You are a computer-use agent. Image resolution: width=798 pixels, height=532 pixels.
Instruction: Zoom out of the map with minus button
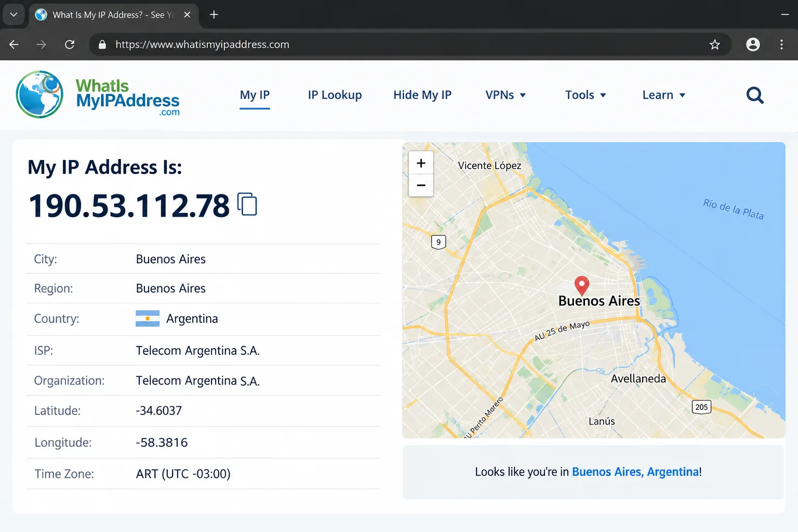(421, 185)
